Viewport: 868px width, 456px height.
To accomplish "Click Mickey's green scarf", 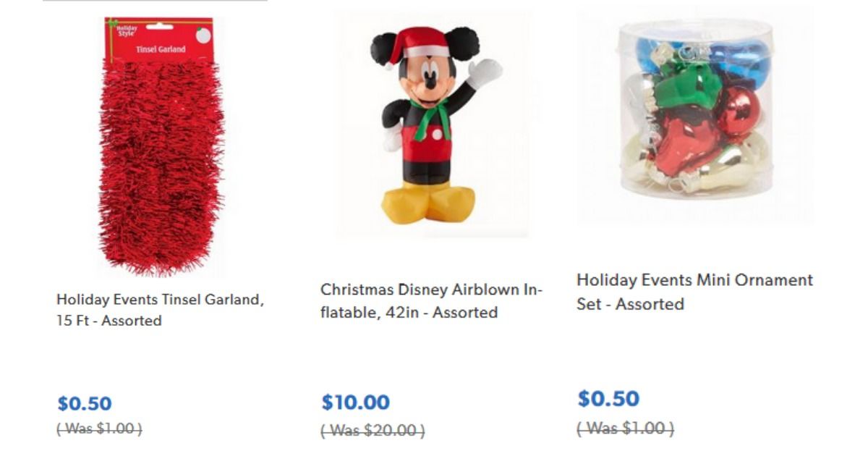I will (432, 116).
